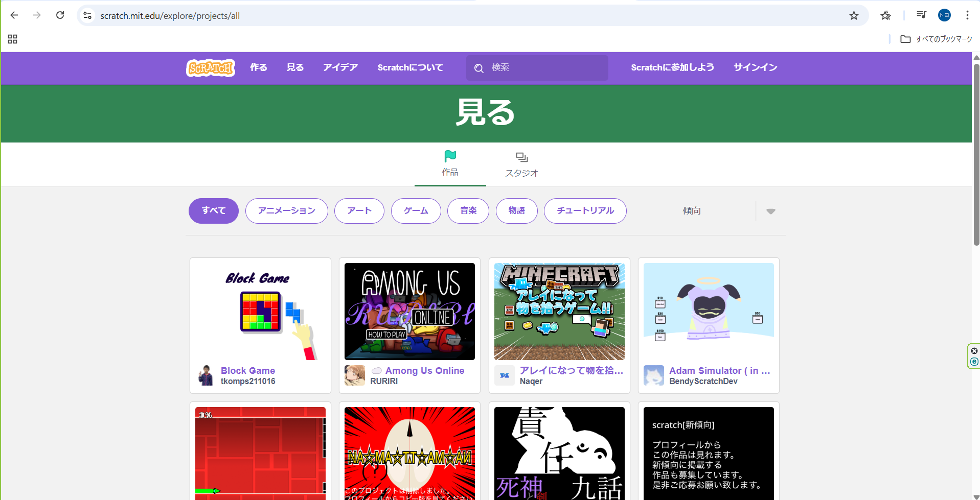Open the Chrome profile avatar icon

(x=944, y=15)
